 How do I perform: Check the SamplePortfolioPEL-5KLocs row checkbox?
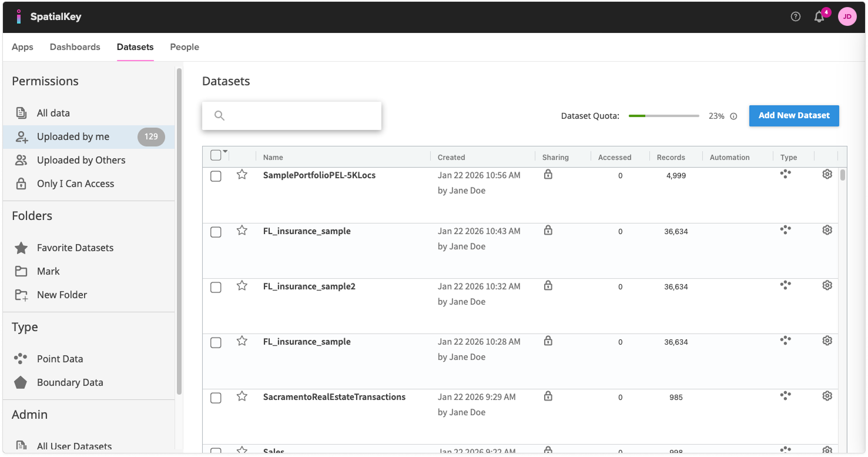coord(216,176)
